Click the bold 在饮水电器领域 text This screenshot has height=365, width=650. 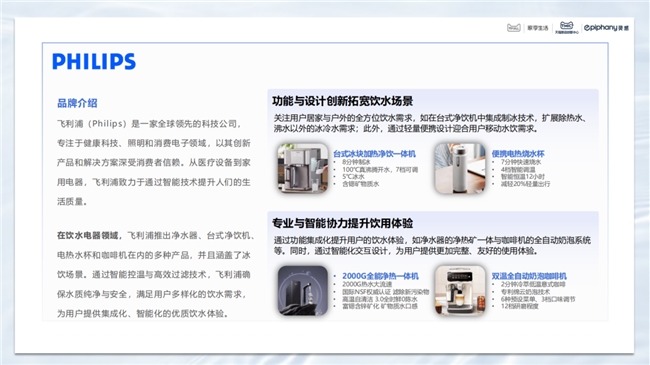[x=87, y=236]
